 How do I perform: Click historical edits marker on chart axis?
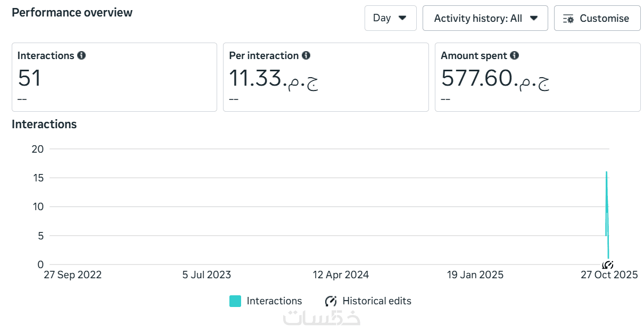coord(608,264)
